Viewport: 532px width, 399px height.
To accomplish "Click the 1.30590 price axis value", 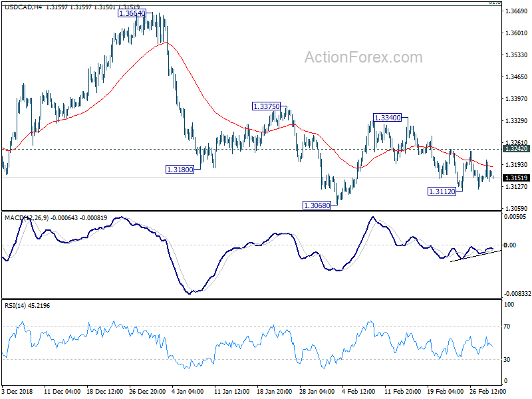I will coord(517,208).
